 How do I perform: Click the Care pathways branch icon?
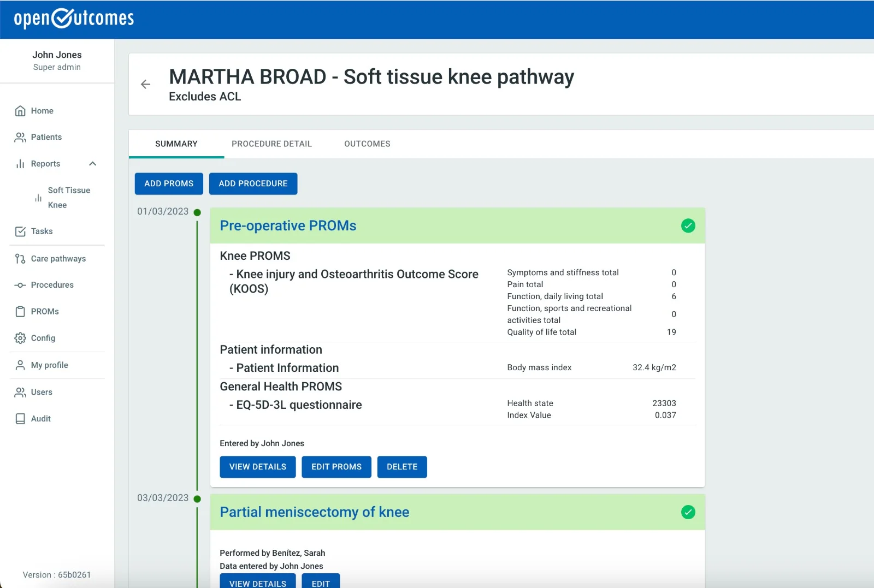pos(20,259)
